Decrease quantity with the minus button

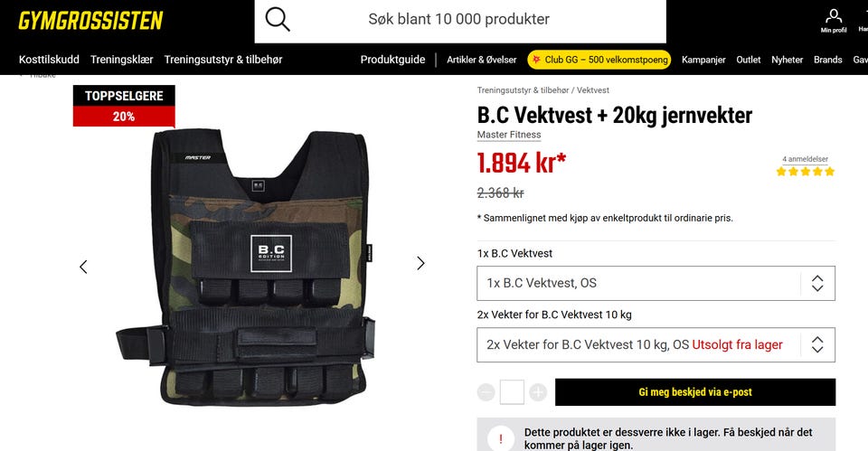(486, 392)
